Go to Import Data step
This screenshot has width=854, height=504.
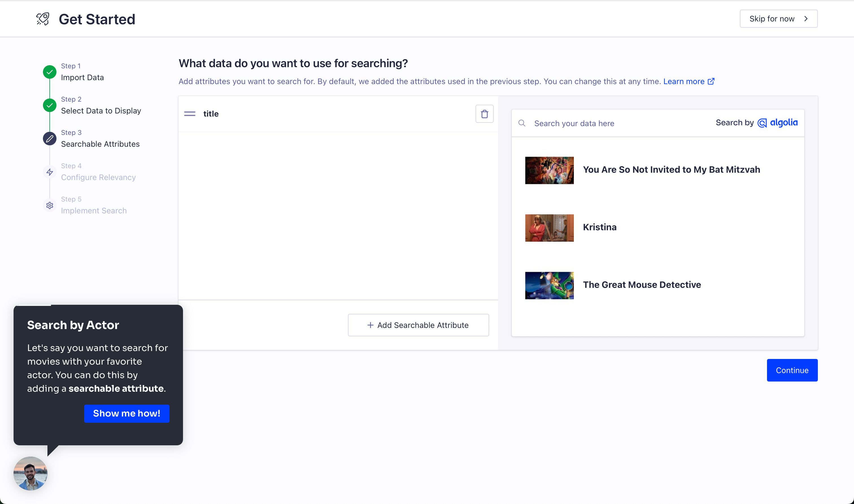[82, 77]
